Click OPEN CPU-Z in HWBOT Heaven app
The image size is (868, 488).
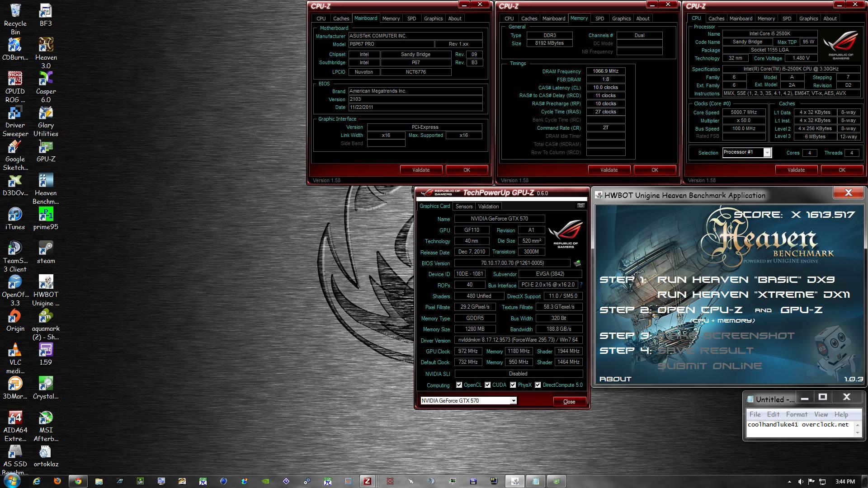click(700, 310)
